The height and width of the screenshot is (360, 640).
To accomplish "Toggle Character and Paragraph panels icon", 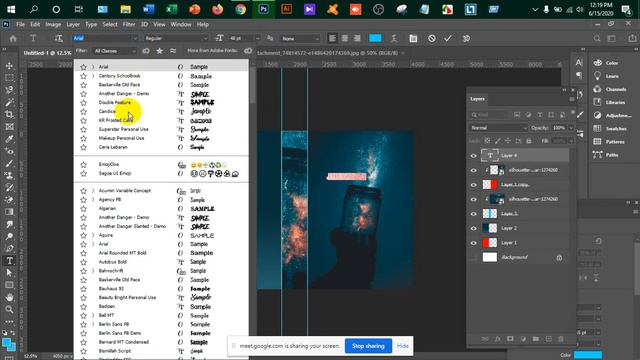I will (413, 38).
